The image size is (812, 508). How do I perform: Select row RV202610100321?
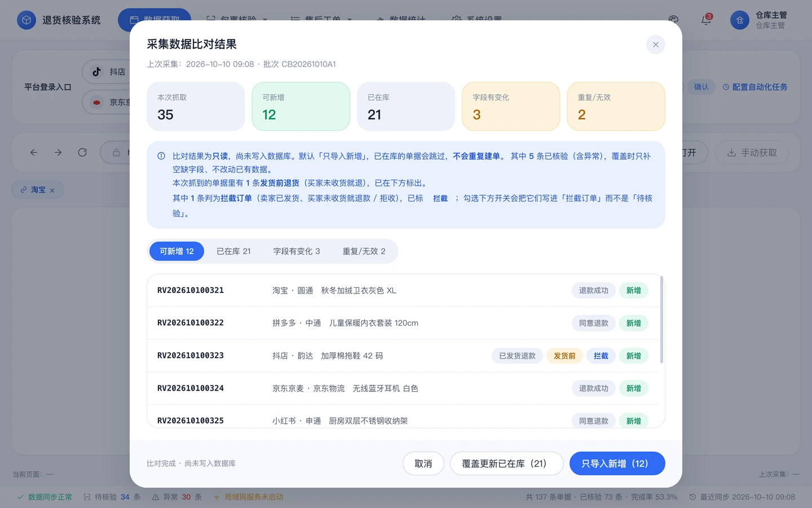[403, 291]
